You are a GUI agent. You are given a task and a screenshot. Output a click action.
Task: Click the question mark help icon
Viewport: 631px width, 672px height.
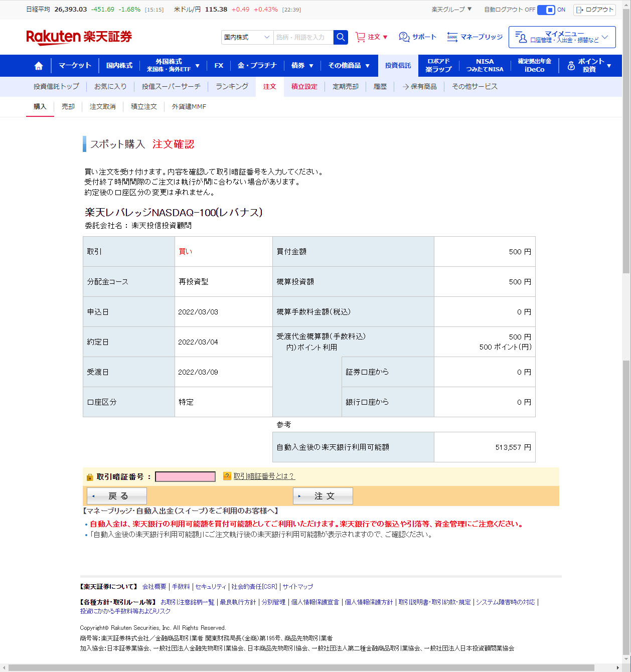227,476
